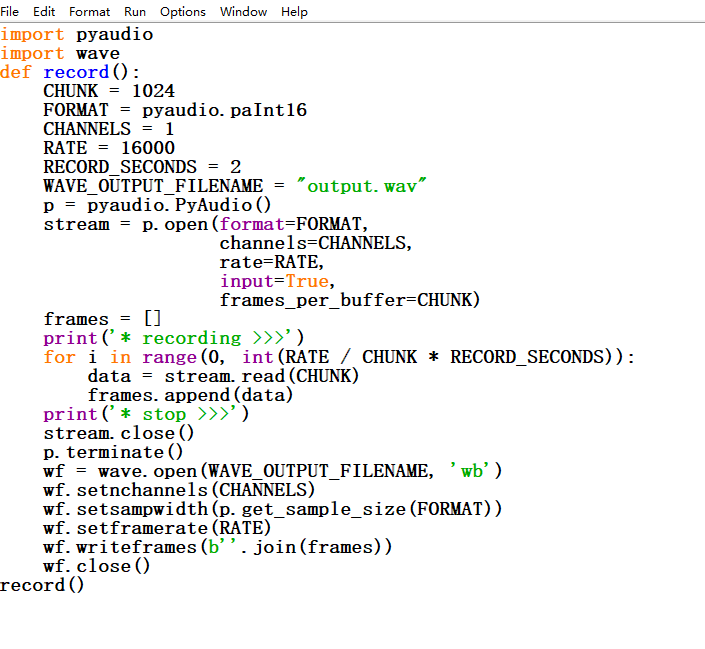Click the 'wf.writeframes(' line

tap(218, 547)
